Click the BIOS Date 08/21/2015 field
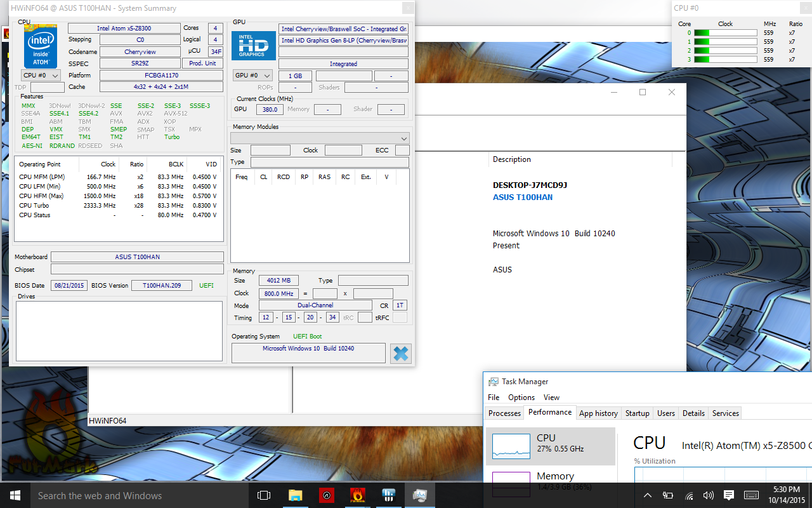The width and height of the screenshot is (812, 508). [69, 286]
